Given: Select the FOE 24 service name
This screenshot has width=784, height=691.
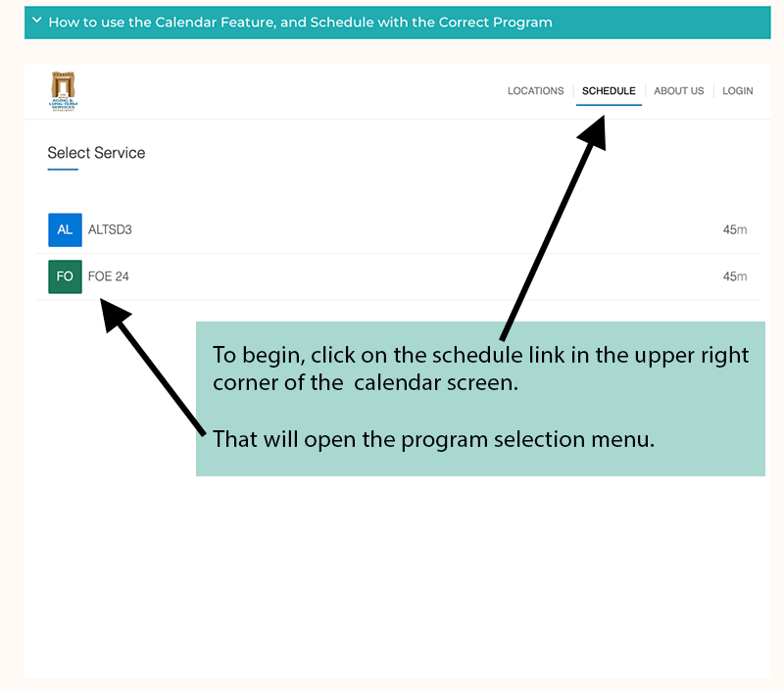Looking at the screenshot, I should [x=109, y=276].
